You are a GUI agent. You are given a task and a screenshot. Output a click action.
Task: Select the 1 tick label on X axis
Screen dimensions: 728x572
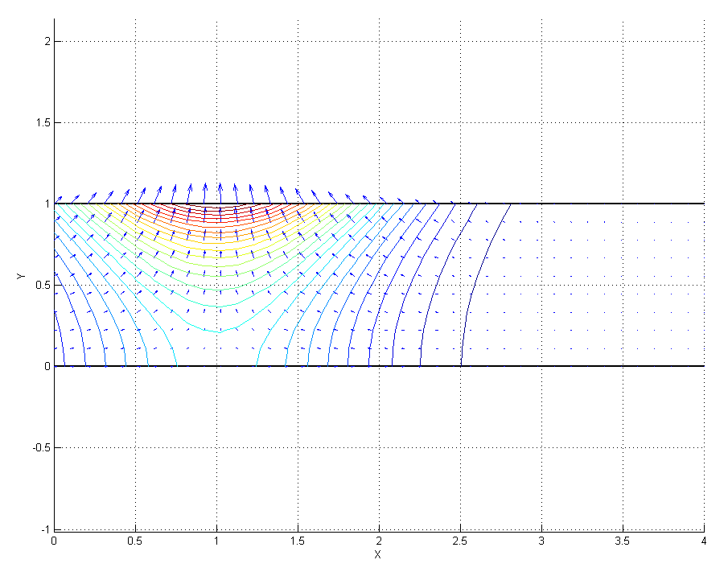click(x=216, y=542)
